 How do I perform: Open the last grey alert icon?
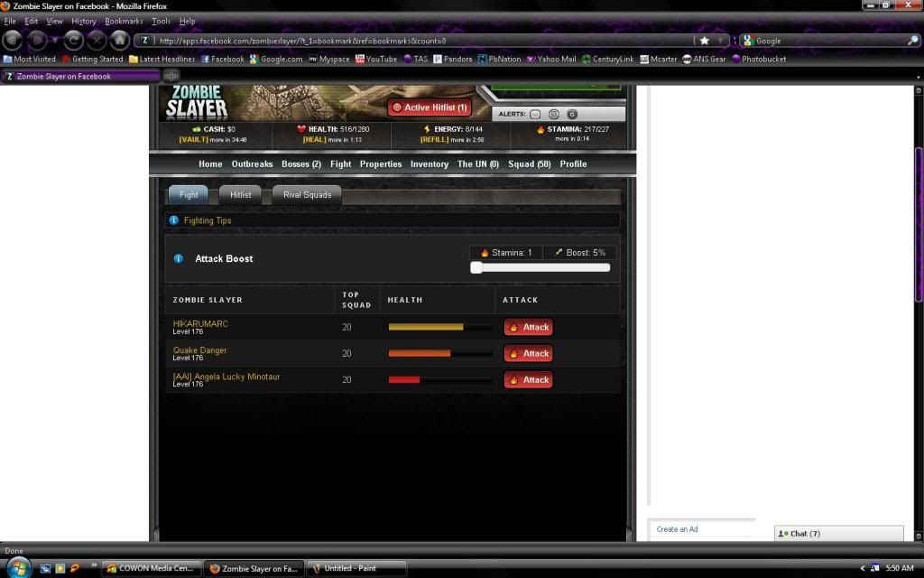(x=571, y=114)
